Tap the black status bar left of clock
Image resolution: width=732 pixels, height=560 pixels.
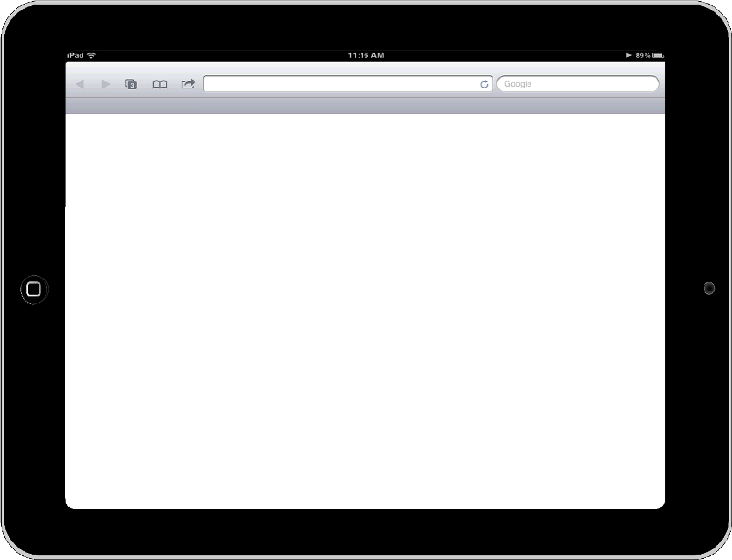pyautogui.click(x=223, y=55)
